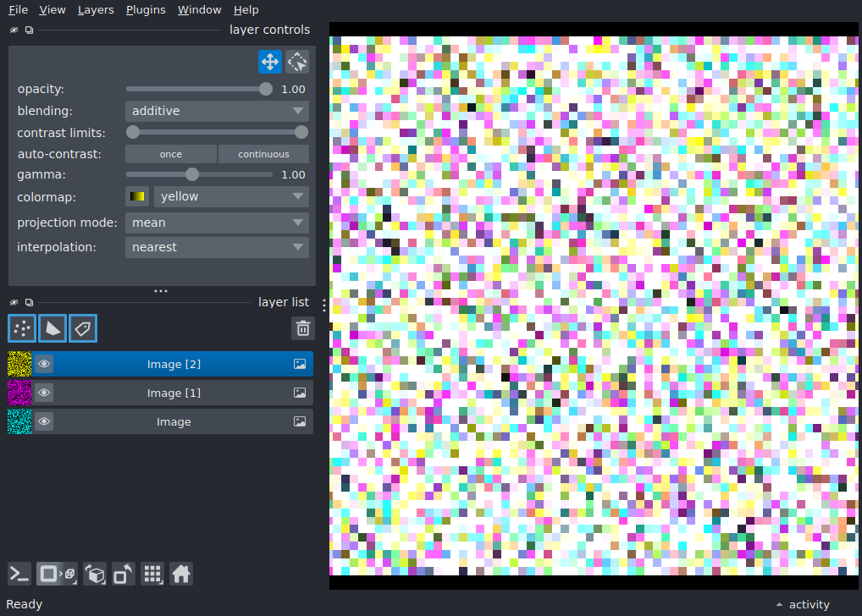Open the File menu
This screenshot has width=862, height=616.
[x=18, y=10]
